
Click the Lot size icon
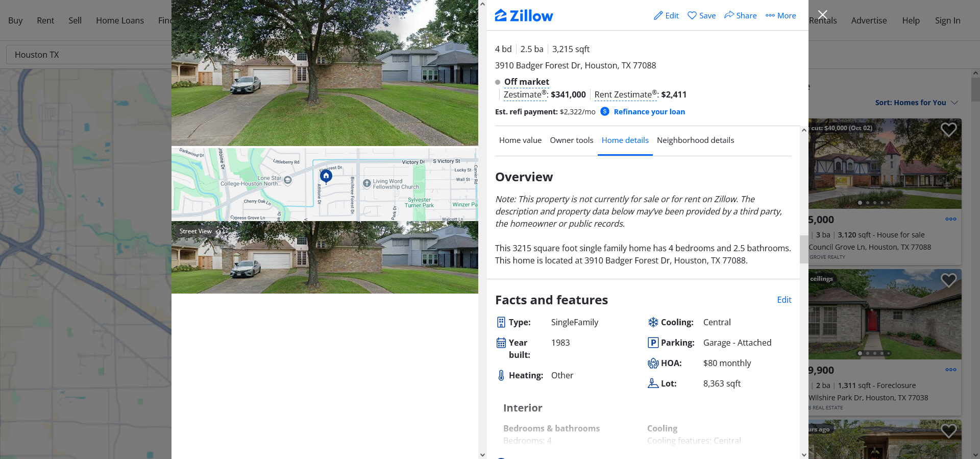653,383
